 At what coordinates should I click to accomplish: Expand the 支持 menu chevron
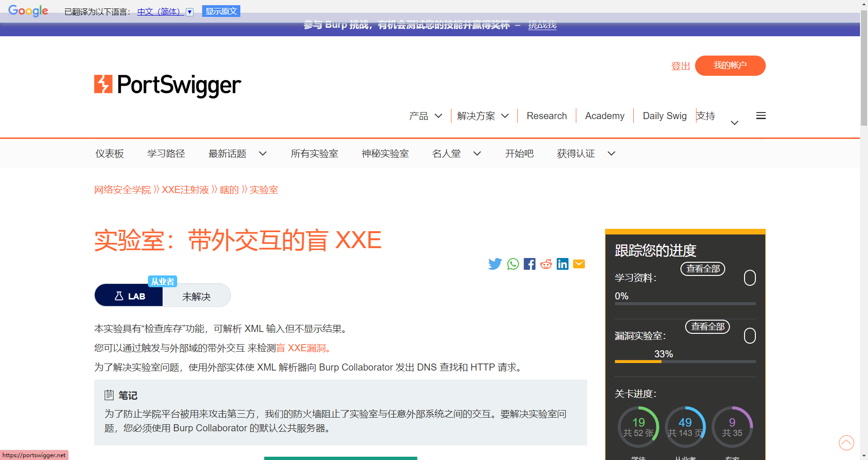(734, 123)
